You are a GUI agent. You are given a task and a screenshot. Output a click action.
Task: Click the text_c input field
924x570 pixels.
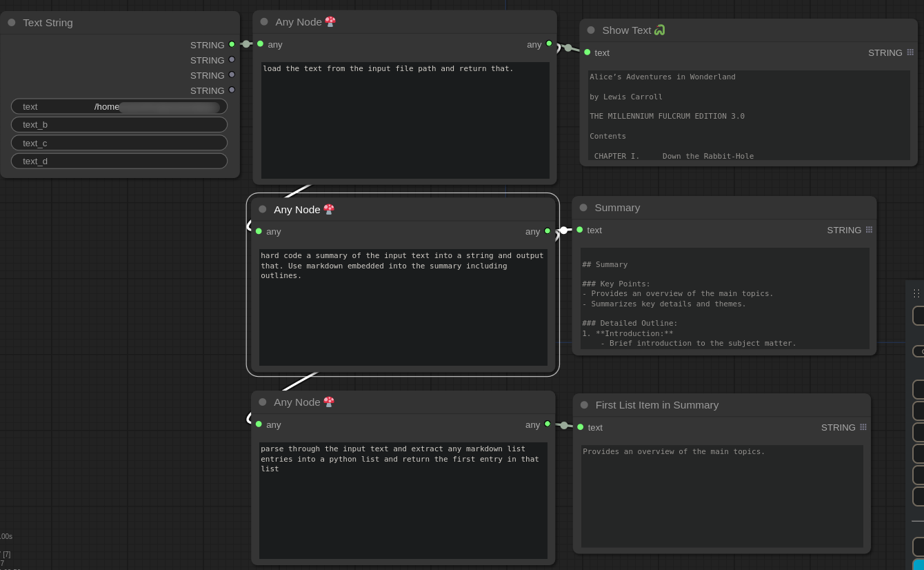coord(119,143)
